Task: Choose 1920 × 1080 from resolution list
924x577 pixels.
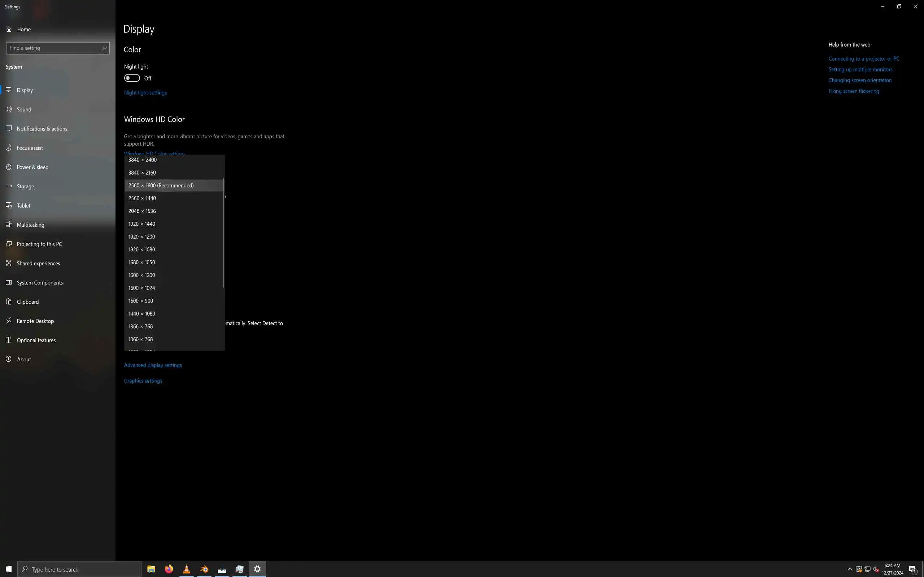Action: coord(141,250)
